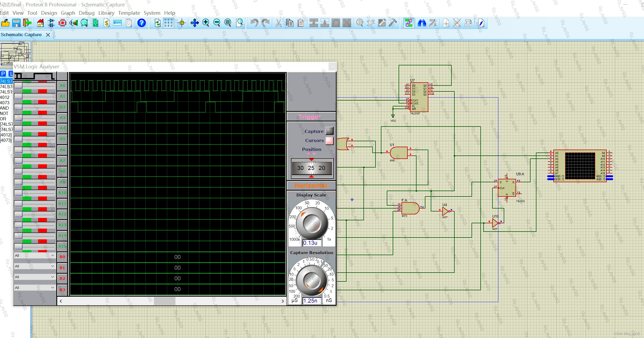
Task: Open the All dropdown for bus B2
Action: click(x=35, y=277)
